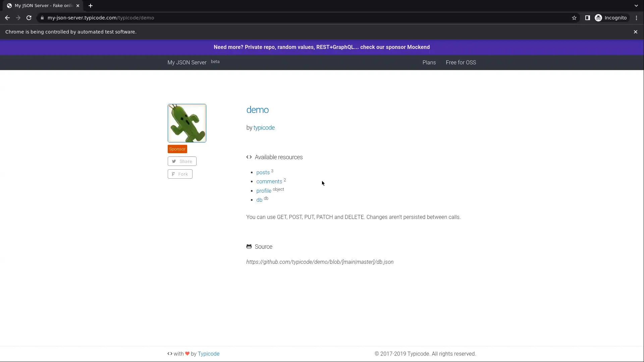
Task: Go back with the browser back arrow
Action: point(7,18)
